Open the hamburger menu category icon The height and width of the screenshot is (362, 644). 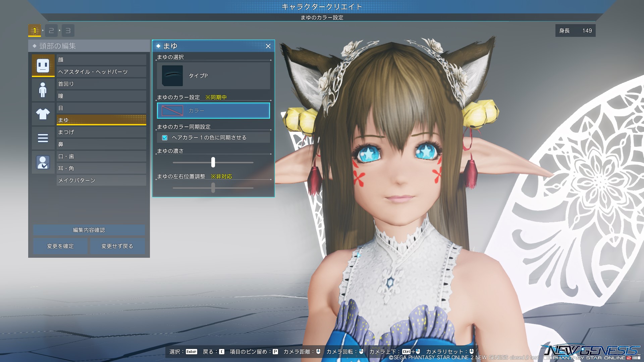click(x=43, y=138)
